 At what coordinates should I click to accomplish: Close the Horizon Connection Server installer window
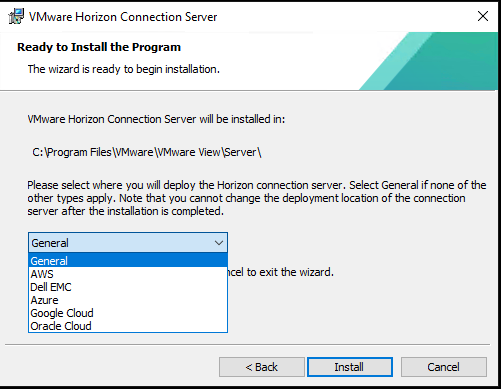coord(483,16)
